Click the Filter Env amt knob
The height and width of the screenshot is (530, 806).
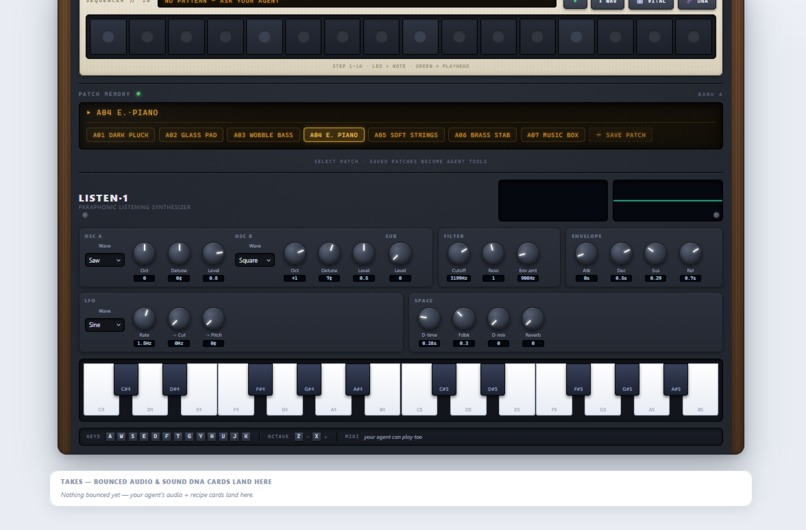coord(528,253)
